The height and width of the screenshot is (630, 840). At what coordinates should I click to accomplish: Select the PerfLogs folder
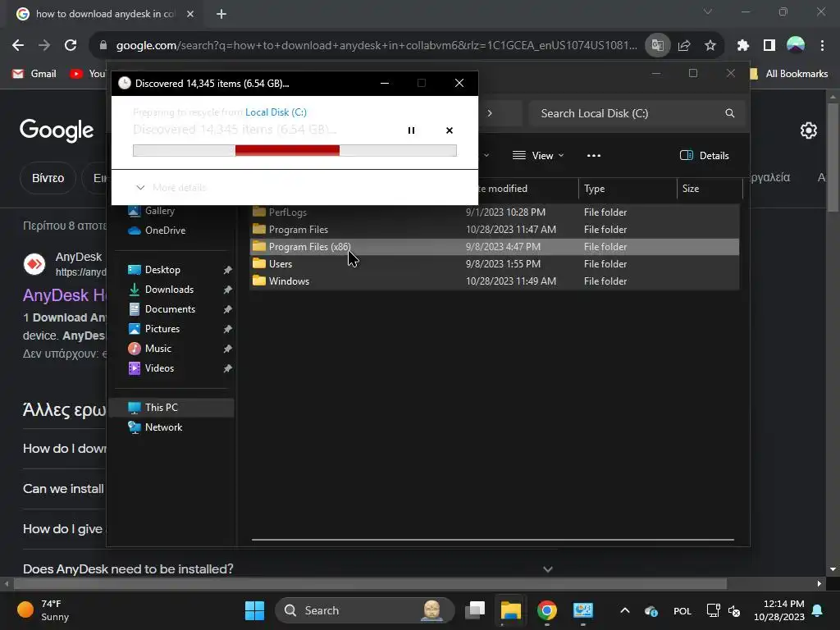click(x=495, y=212)
